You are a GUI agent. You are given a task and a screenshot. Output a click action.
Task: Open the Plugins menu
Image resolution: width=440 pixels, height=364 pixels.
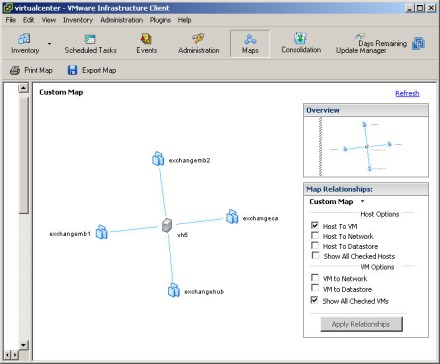click(x=160, y=20)
